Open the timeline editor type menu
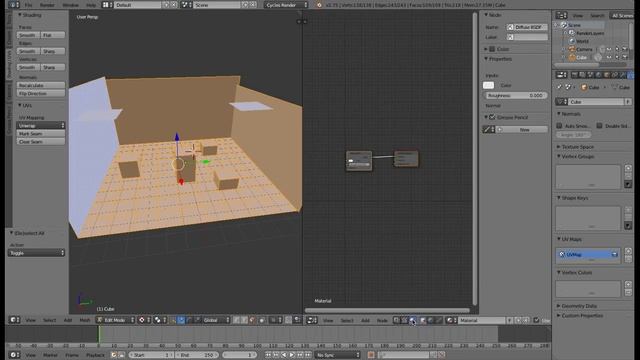Viewport: 640px width, 360px height. (x=15, y=355)
